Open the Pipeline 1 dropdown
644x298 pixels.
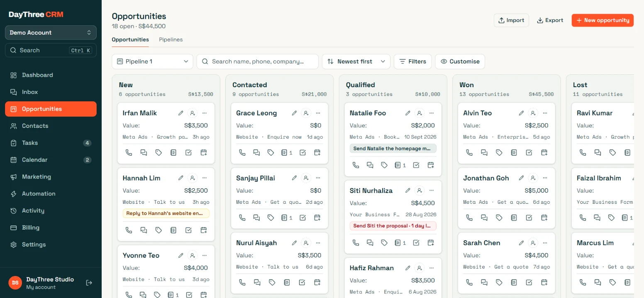152,61
